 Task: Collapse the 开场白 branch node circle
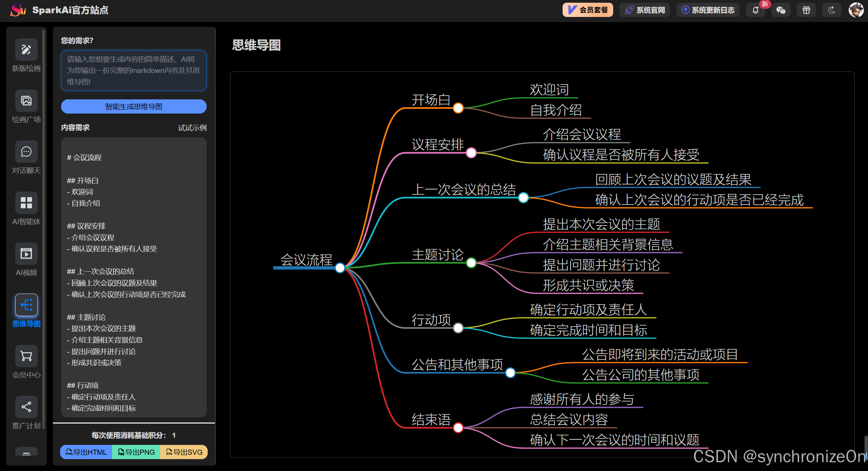[x=458, y=108]
